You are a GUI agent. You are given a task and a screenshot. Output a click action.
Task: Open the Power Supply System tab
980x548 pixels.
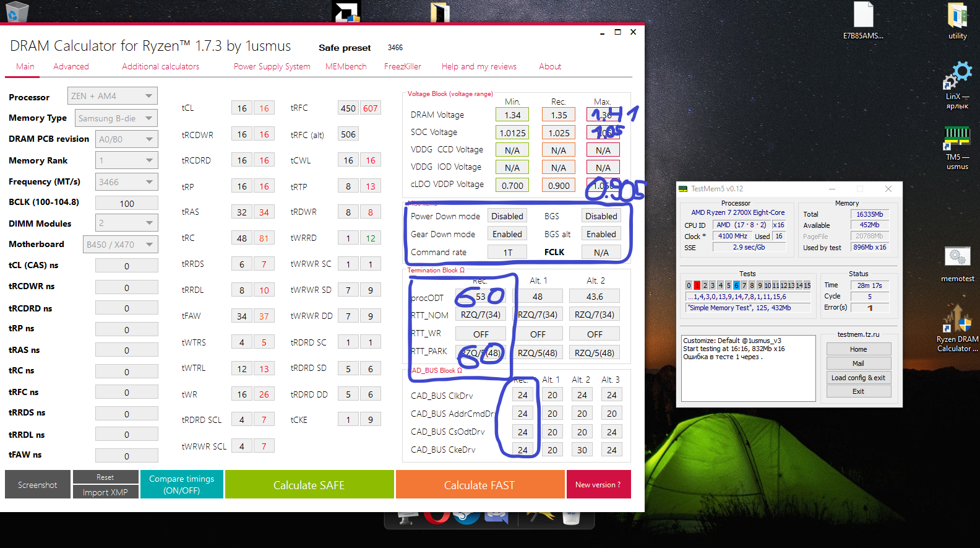pyautogui.click(x=272, y=66)
